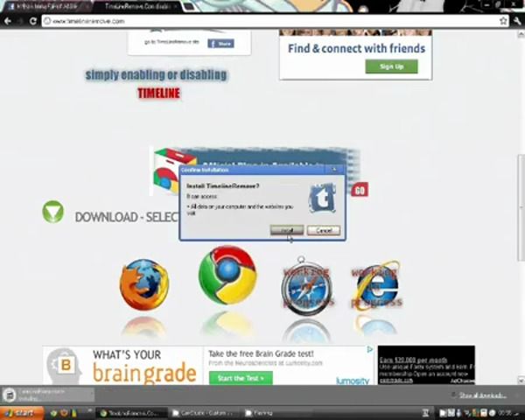Screen dimensions: 525x420
Task: Click the Find & connect with friends ad
Action: pos(356,55)
